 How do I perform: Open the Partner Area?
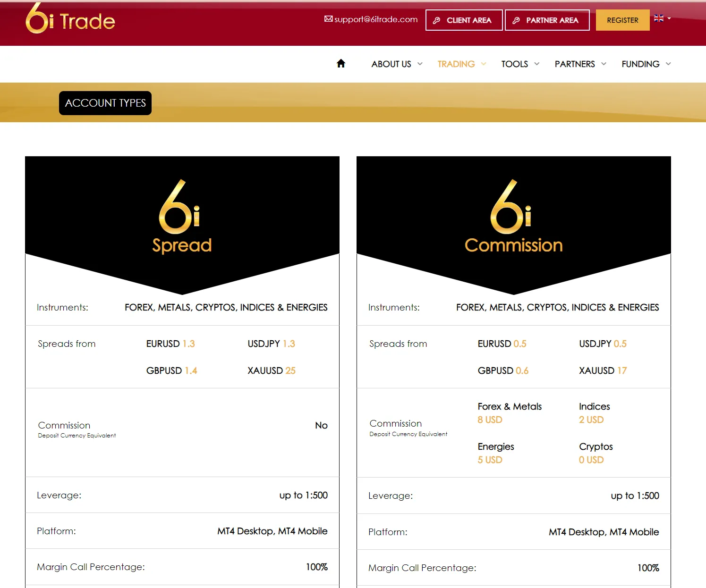(547, 20)
